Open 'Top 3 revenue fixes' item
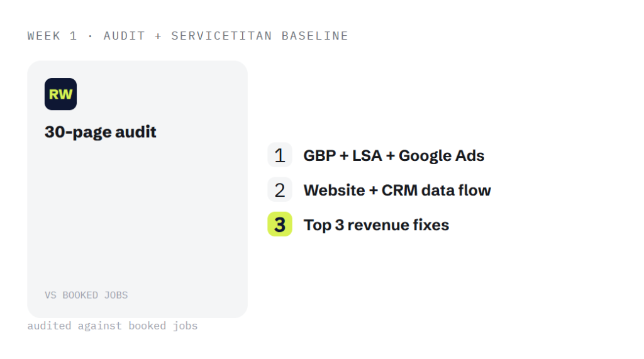This screenshot has height=359, width=644. pyautogui.click(x=376, y=225)
